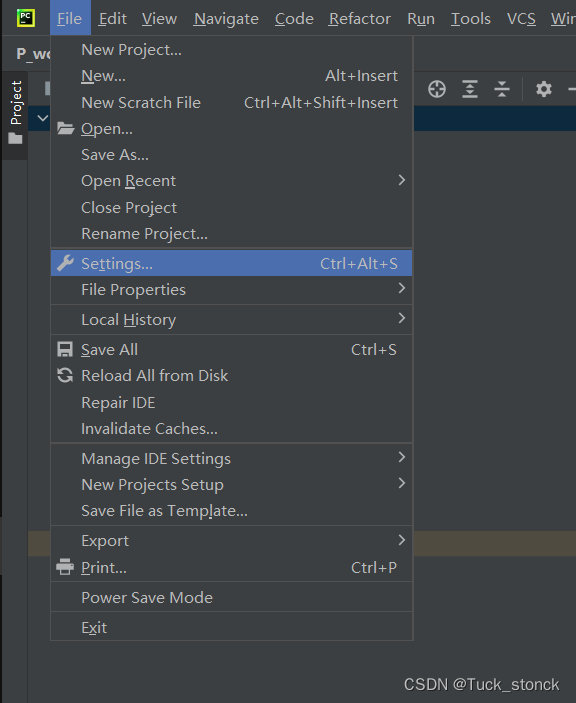Click the printer icon beside Print
The image size is (576, 703).
(x=65, y=567)
